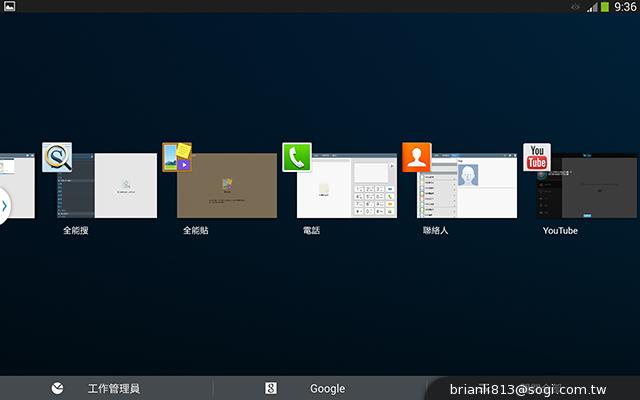
Task: Open the Google button
Action: coord(319,388)
